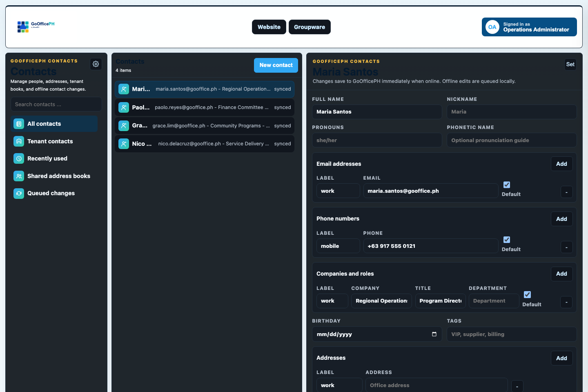Click the Recently used clock icon
The height and width of the screenshot is (392, 588).
tap(19, 158)
